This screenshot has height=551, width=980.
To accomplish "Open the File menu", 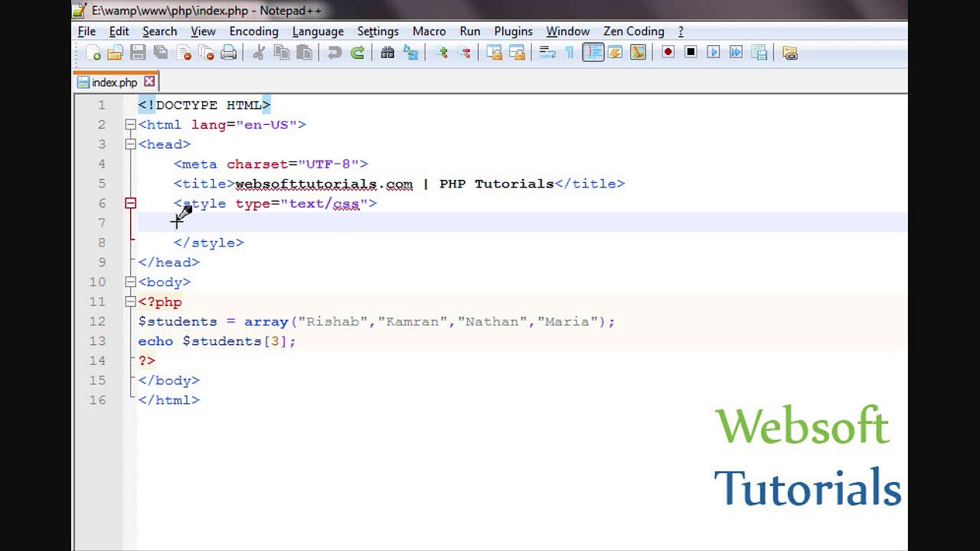I will click(87, 31).
